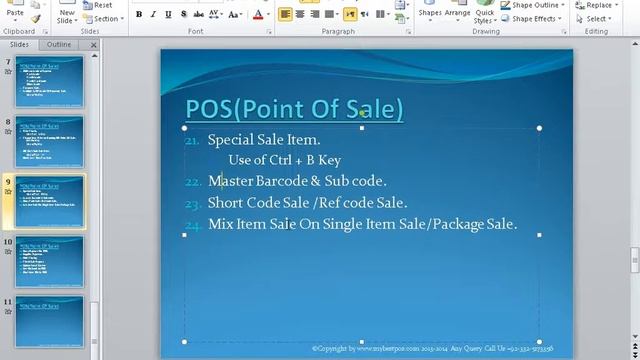Click the animation star icon beside slide 9
This screenshot has width=640, height=360.
[x=8, y=192]
